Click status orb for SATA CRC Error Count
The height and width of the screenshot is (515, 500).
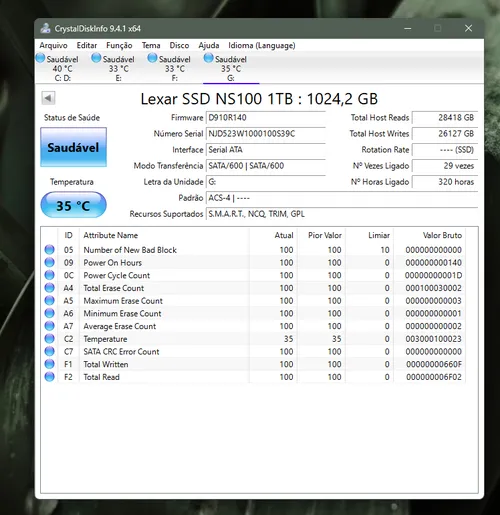[49, 351]
